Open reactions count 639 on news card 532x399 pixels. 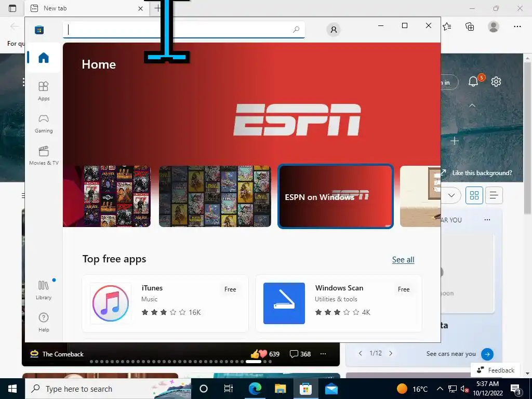[265, 354]
